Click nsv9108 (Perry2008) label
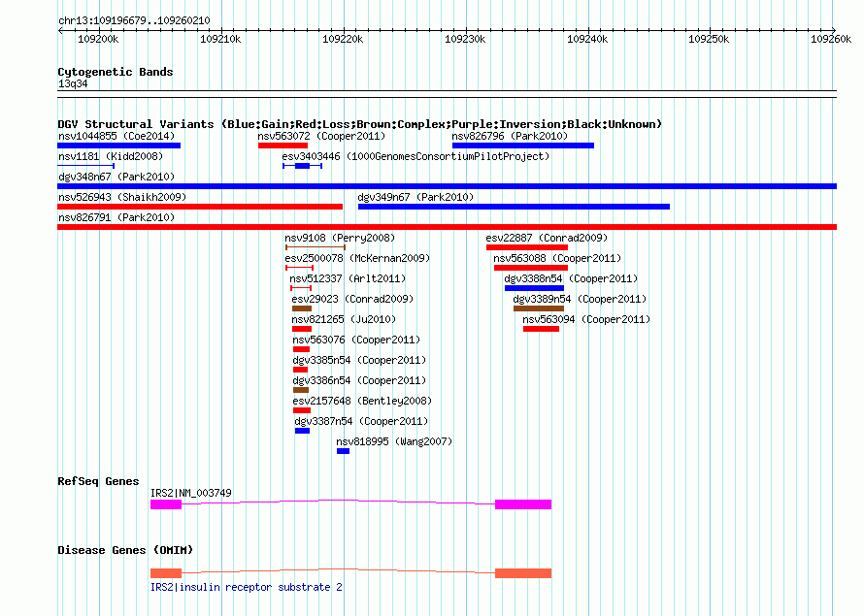 [x=340, y=238]
